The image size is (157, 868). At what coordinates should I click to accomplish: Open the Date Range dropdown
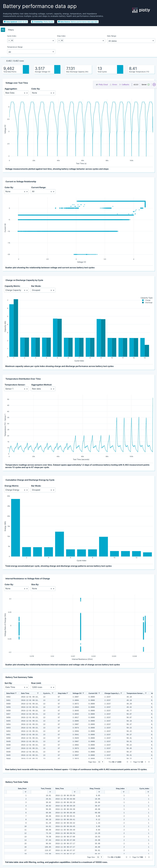tap(131, 41)
